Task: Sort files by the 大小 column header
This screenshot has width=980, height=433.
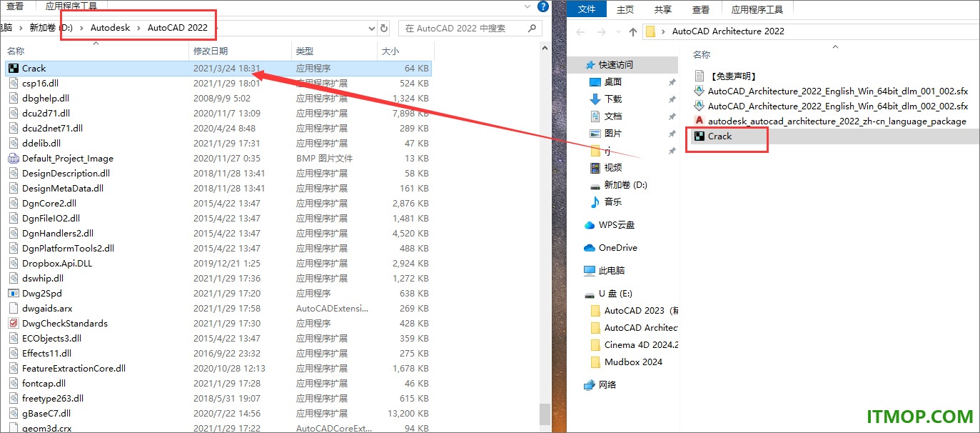Action: (405, 51)
